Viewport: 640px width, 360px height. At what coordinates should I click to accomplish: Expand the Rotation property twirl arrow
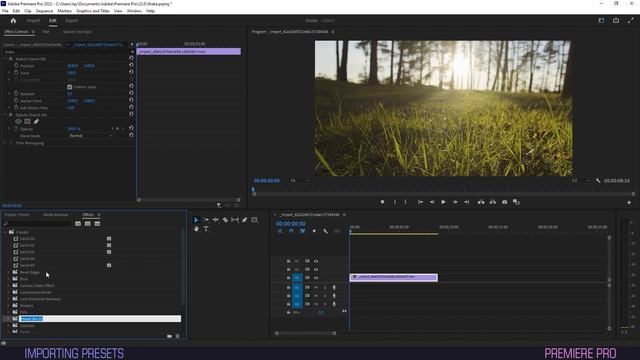[10, 93]
